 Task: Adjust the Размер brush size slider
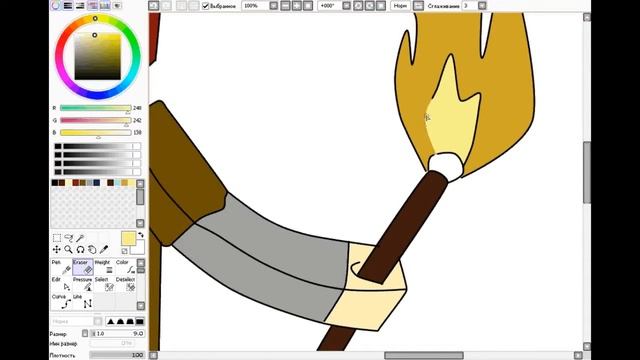pos(117,333)
